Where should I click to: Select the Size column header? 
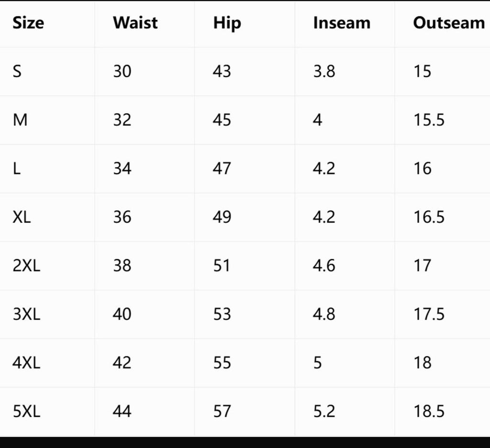tap(28, 23)
